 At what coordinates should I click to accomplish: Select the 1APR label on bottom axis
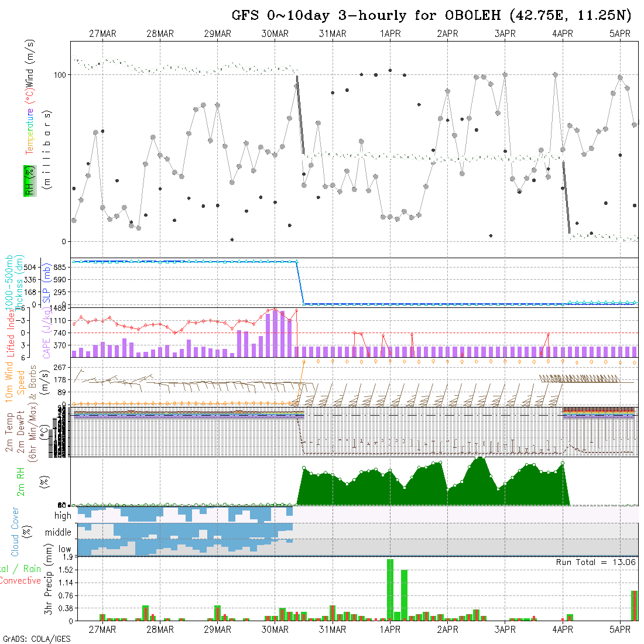[x=390, y=629]
